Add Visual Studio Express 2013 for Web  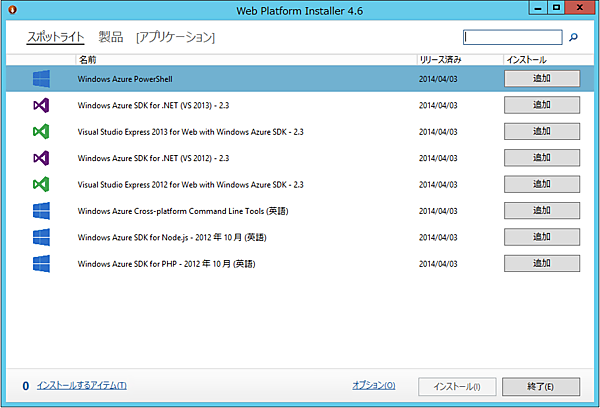click(x=542, y=131)
